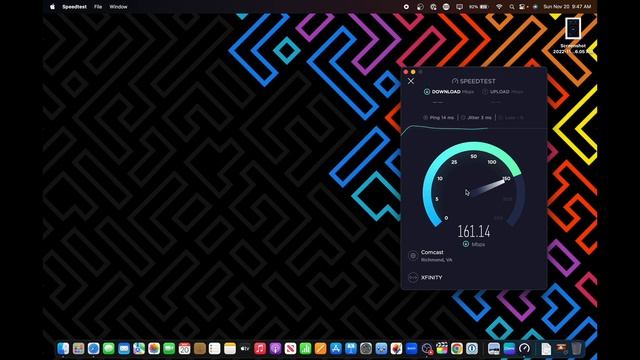Open Photos from the Dock

tap(154, 349)
